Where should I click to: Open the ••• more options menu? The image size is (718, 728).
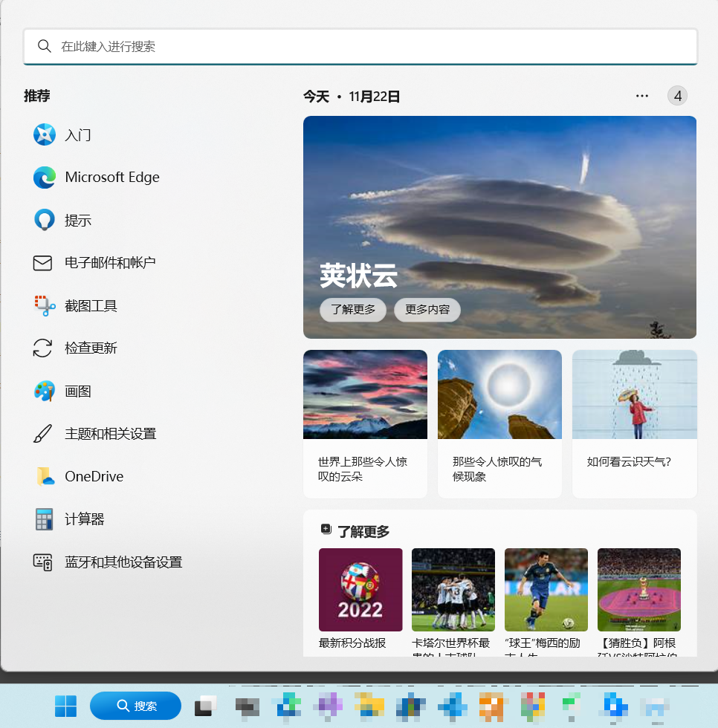[641, 95]
